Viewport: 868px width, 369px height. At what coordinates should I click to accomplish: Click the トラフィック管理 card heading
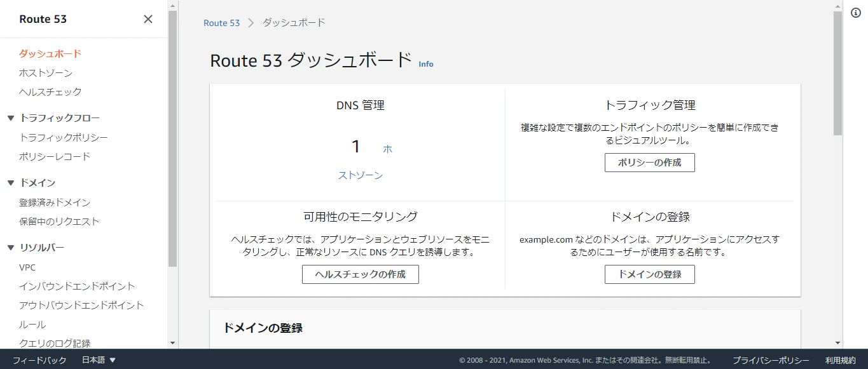(649, 105)
